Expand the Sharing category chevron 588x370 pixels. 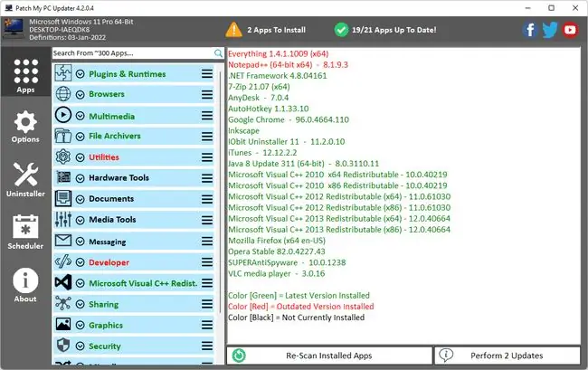[80, 304]
